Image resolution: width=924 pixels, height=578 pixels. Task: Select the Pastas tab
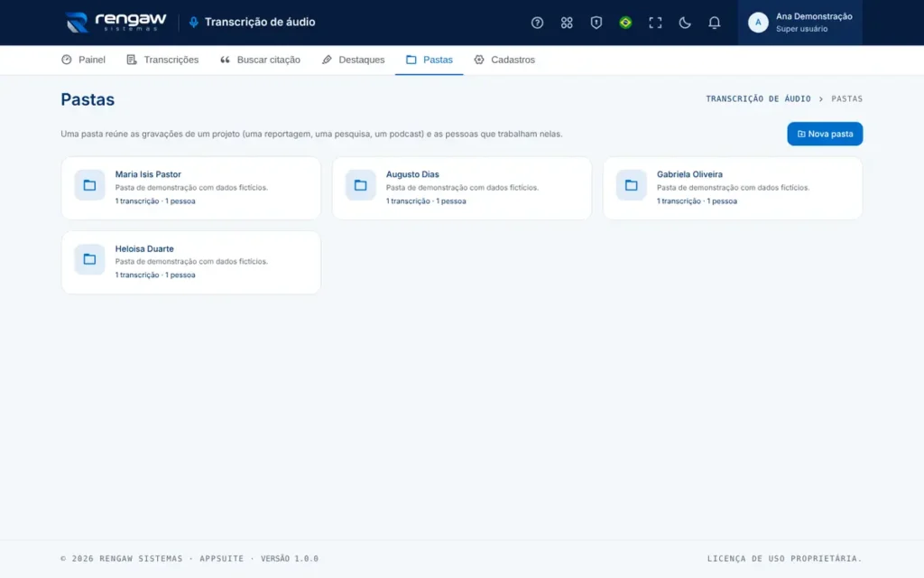(x=429, y=60)
